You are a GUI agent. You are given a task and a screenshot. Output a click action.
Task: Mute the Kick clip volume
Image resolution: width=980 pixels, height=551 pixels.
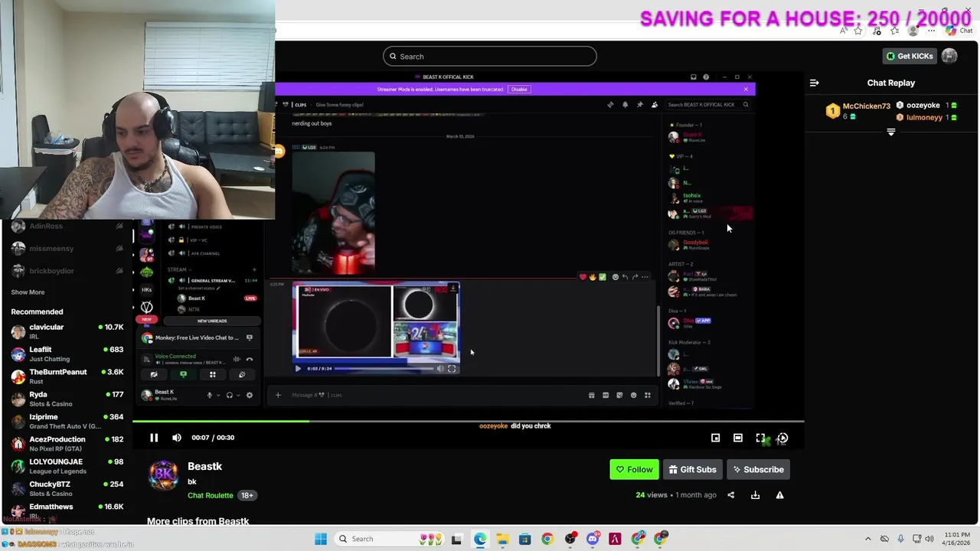click(x=177, y=438)
